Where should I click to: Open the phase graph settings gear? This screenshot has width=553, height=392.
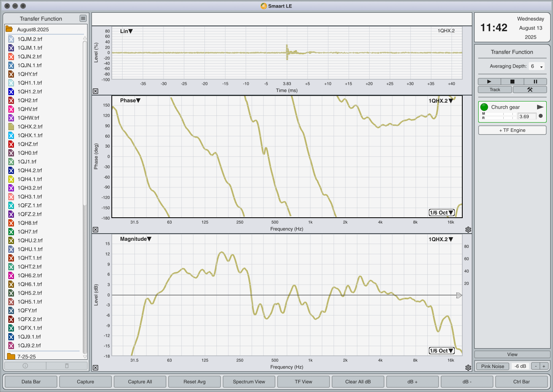[x=468, y=230]
